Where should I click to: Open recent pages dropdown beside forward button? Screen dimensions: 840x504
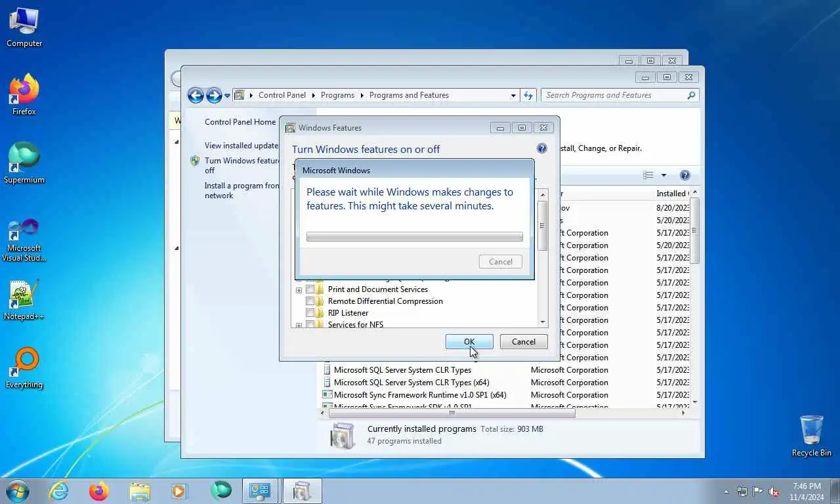pyautogui.click(x=227, y=95)
